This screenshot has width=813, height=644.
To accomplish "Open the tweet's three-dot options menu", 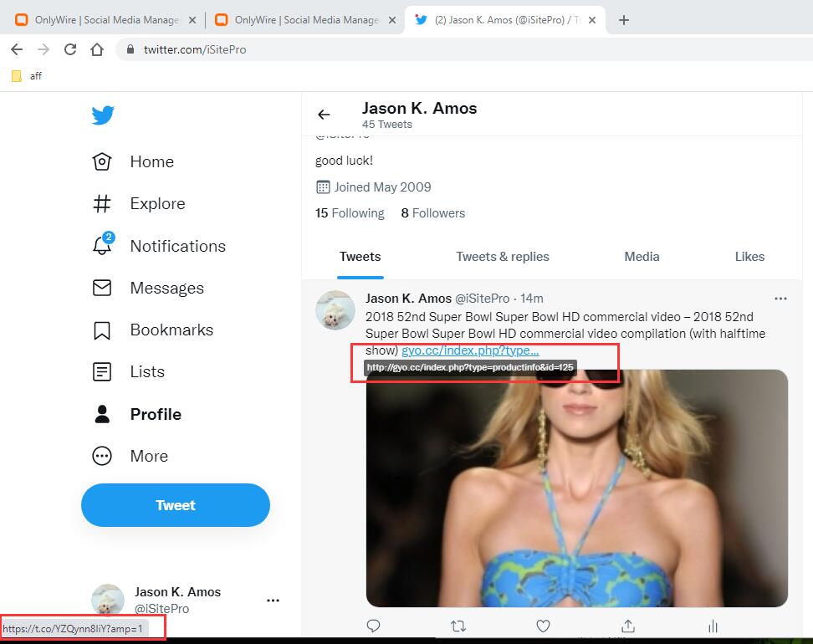I will (780, 299).
